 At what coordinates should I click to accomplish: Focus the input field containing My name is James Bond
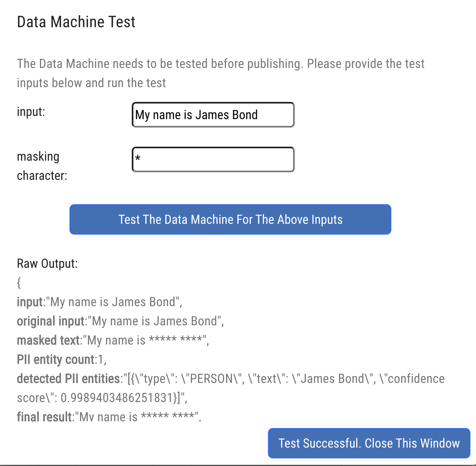[213, 115]
